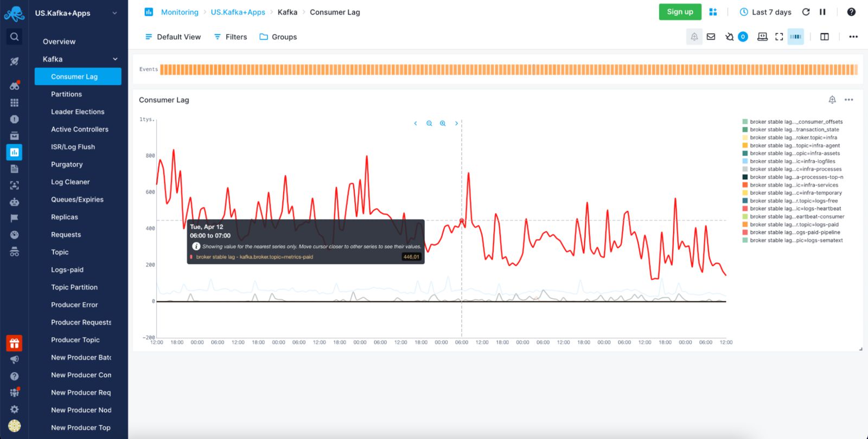868x439 pixels.
Task: Click the Sign up button
Action: 680,12
